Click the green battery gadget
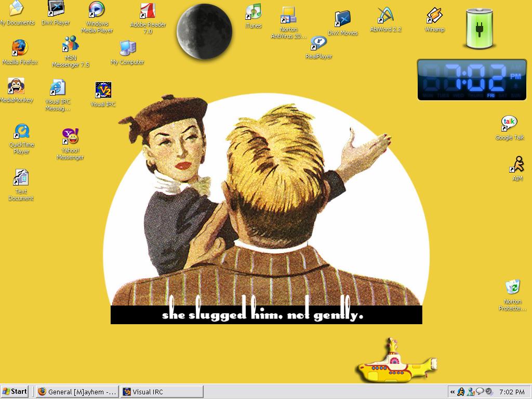 tap(479, 29)
